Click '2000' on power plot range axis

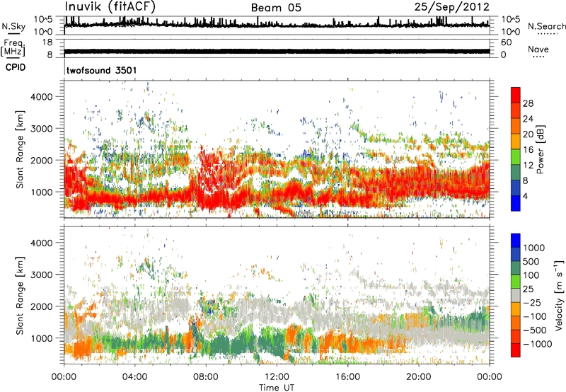(x=41, y=160)
